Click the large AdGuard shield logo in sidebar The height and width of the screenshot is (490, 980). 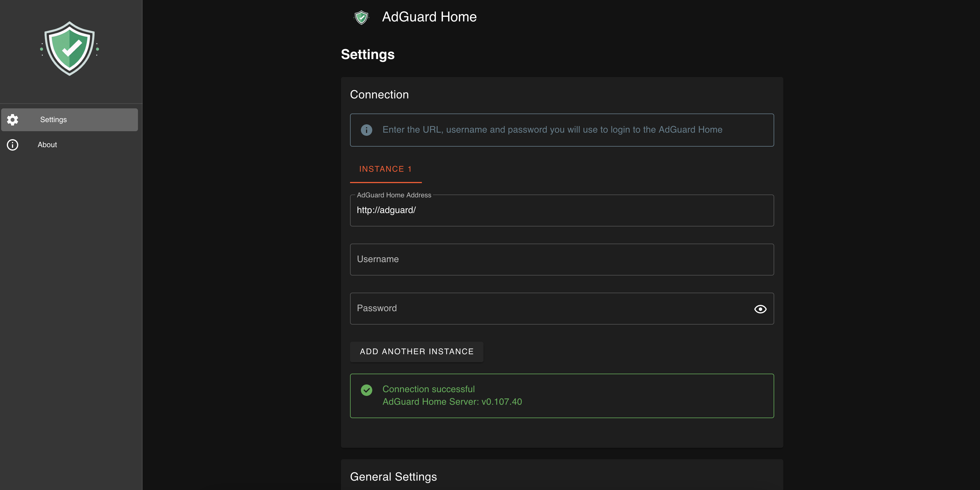(70, 49)
